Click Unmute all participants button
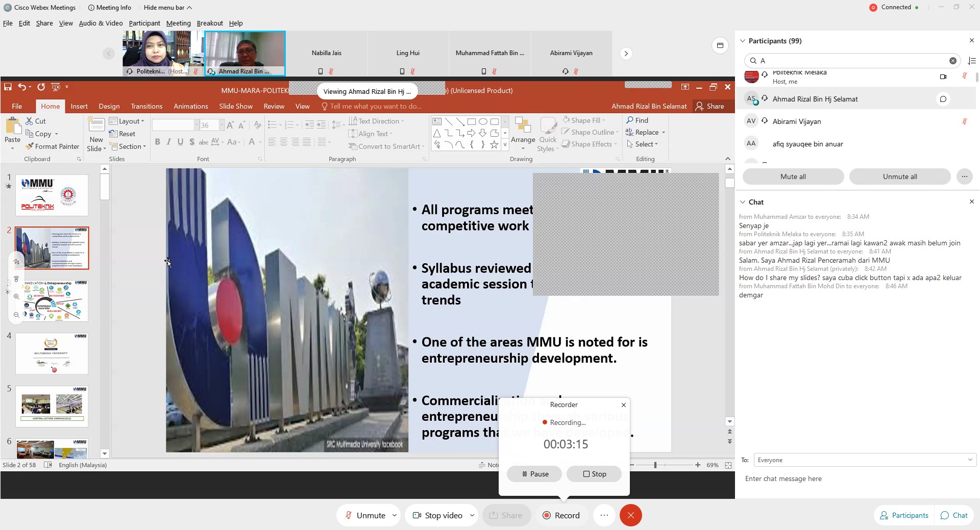This screenshot has width=980, height=530. tap(900, 176)
